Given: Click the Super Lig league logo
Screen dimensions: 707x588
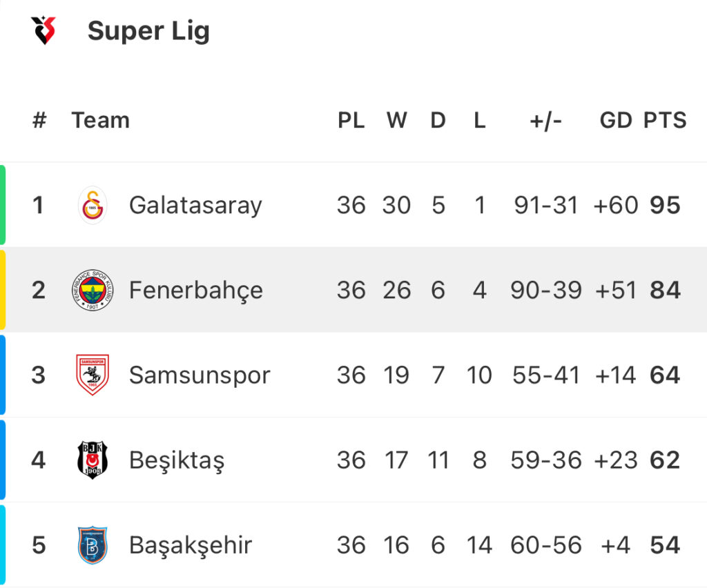Looking at the screenshot, I should 43,30.
